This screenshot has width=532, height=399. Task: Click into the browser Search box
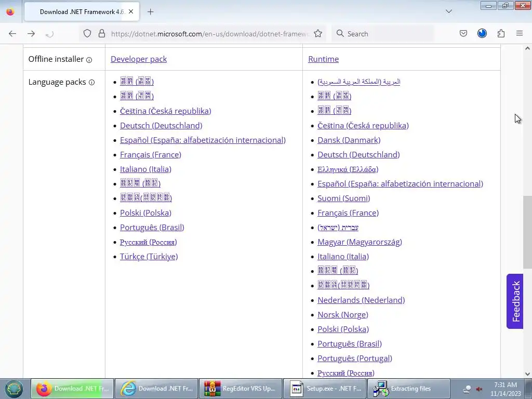point(383,34)
